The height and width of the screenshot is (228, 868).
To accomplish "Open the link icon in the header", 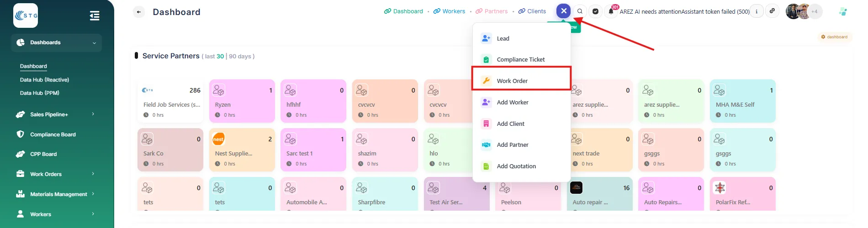I will pos(772,11).
